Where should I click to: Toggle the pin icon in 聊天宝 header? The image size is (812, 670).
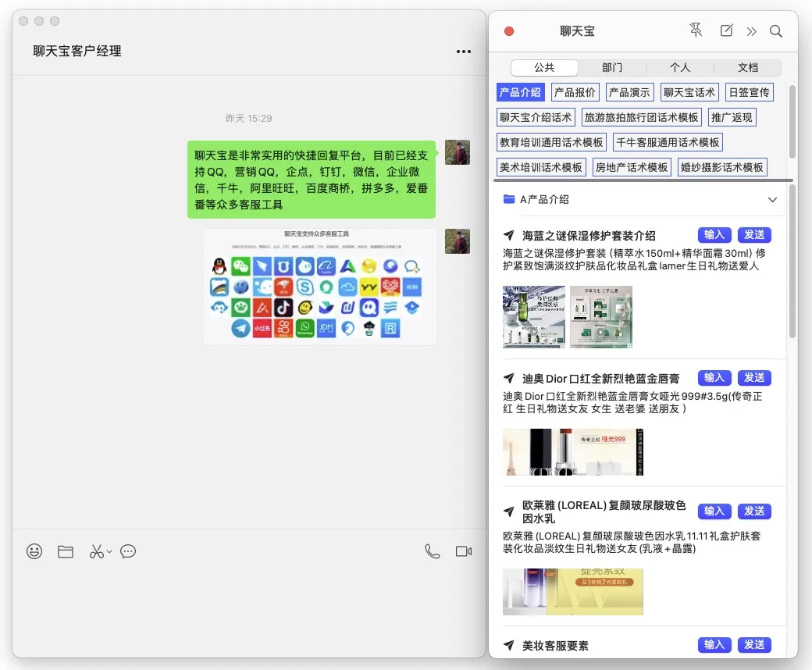pyautogui.click(x=696, y=30)
